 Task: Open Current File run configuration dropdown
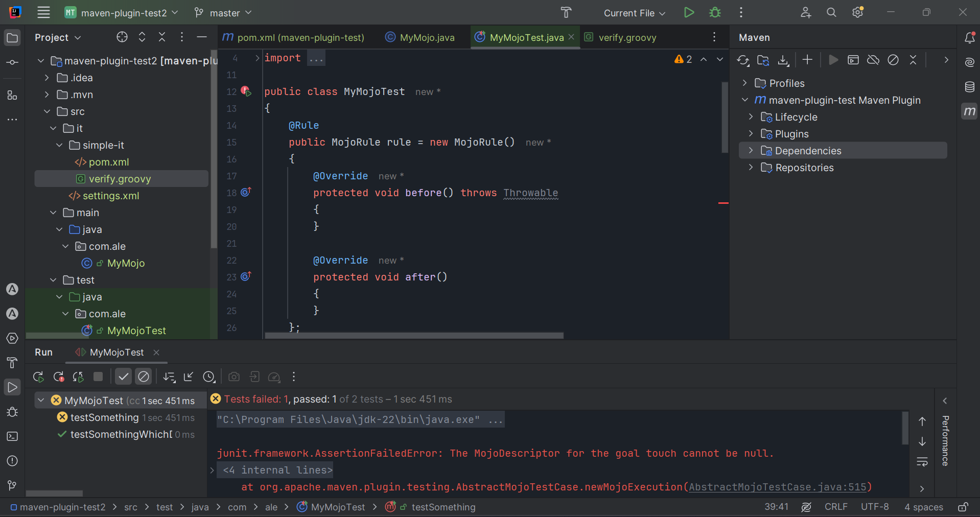click(x=634, y=13)
